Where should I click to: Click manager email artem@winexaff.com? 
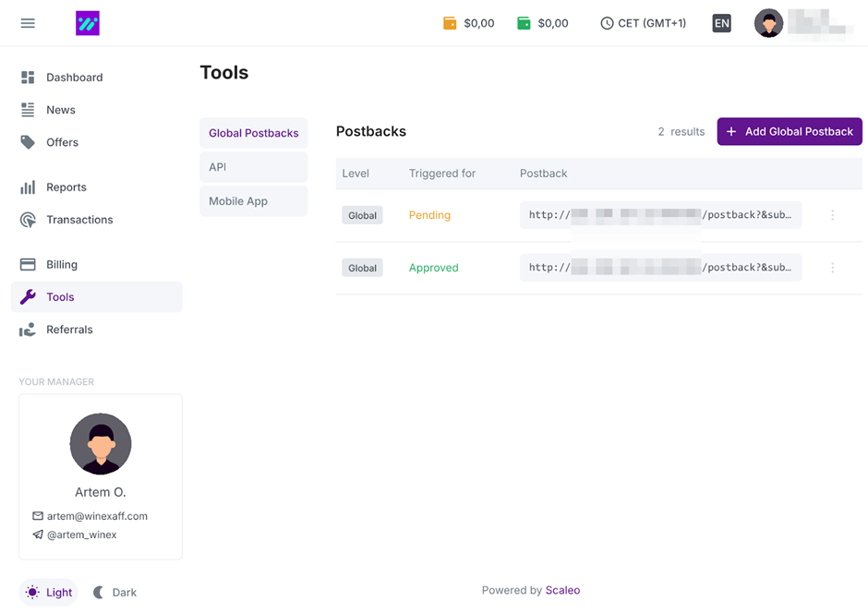[x=97, y=516]
